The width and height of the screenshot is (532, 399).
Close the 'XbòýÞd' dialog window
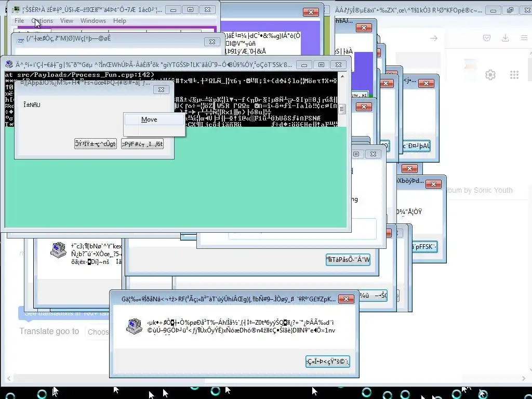(433, 184)
